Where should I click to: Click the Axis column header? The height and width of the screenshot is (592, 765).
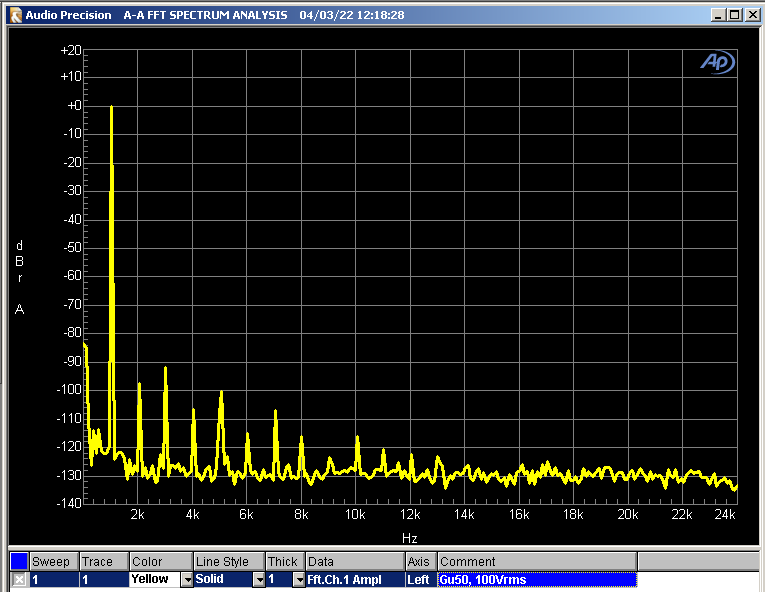pos(419,561)
